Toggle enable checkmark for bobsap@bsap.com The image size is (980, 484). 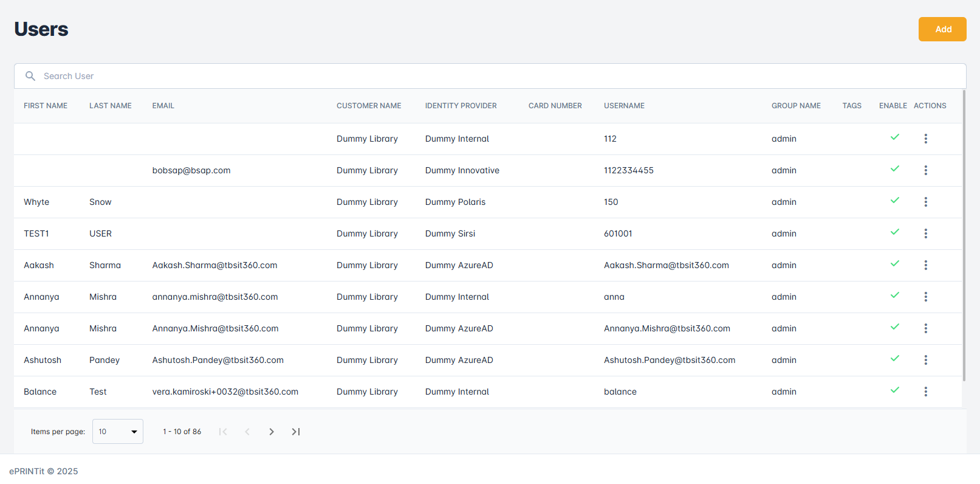click(x=894, y=169)
